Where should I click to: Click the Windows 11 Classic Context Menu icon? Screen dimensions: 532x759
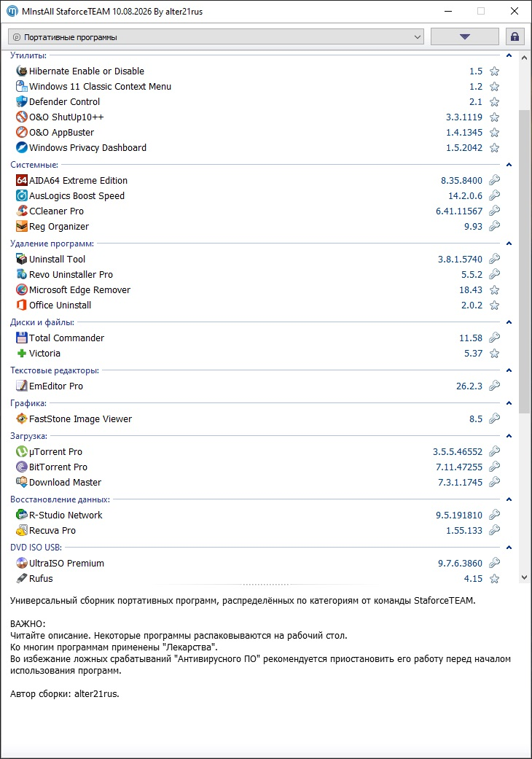[21, 86]
